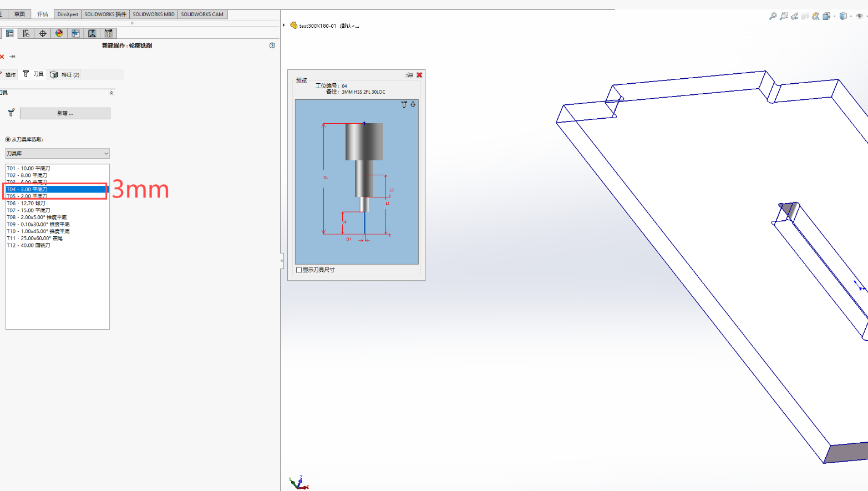Select tool T08 - 2.00x5.00° 锥度平底
Screen dimensions: 868x491
click(x=57, y=217)
